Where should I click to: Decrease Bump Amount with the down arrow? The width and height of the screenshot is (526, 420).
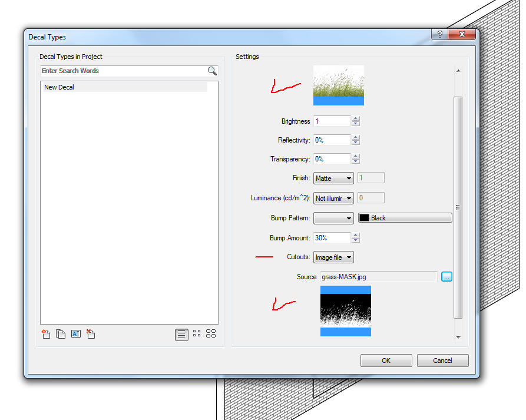click(356, 240)
